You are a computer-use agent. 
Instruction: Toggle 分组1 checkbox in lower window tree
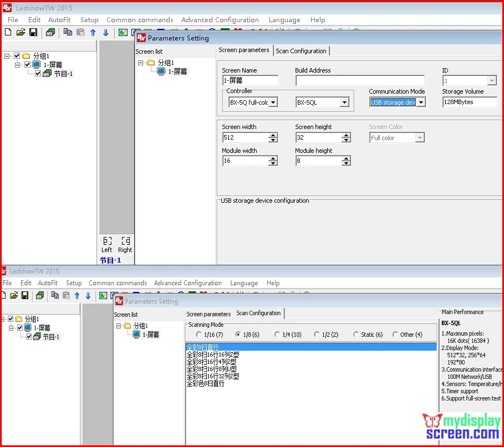tap(11, 318)
